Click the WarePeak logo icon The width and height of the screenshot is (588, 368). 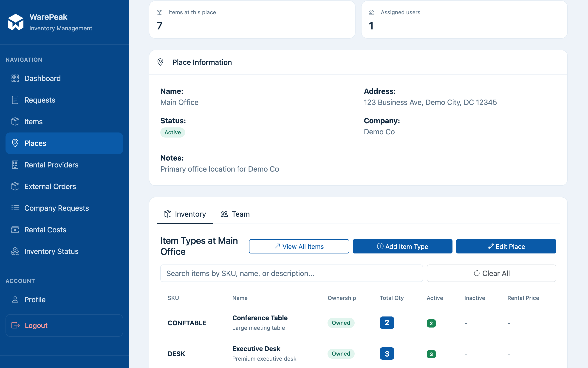click(16, 22)
